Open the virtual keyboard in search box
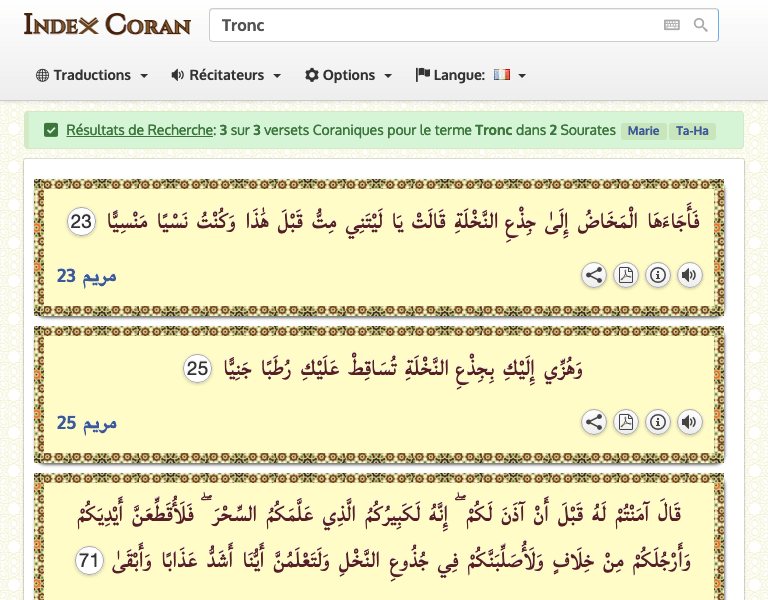Image resolution: width=768 pixels, height=600 pixels. point(671,25)
